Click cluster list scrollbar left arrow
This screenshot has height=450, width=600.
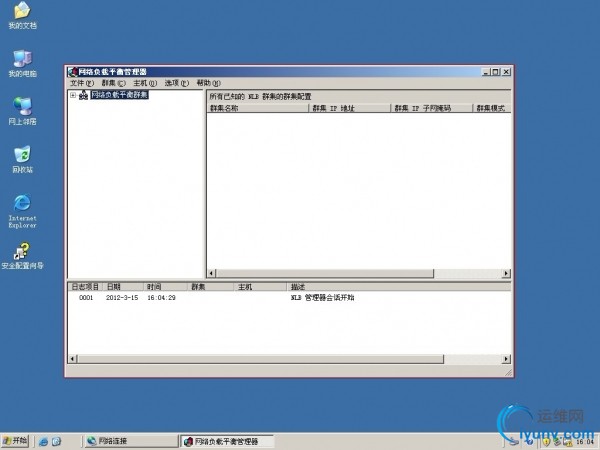coord(212,273)
